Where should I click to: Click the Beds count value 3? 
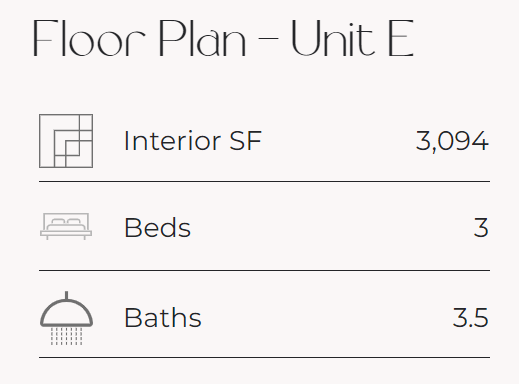pyautogui.click(x=481, y=228)
